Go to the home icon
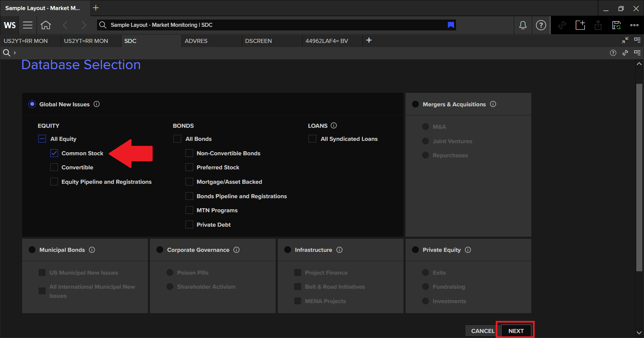The width and height of the screenshot is (644, 338). point(46,25)
